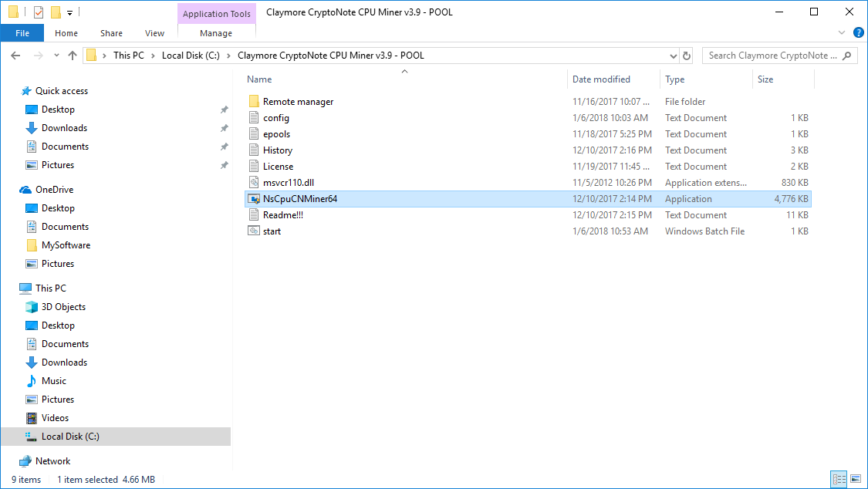Viewport: 868px width, 489px height.
Task: Open pinned Desktop under Quick access
Action: [x=58, y=110]
